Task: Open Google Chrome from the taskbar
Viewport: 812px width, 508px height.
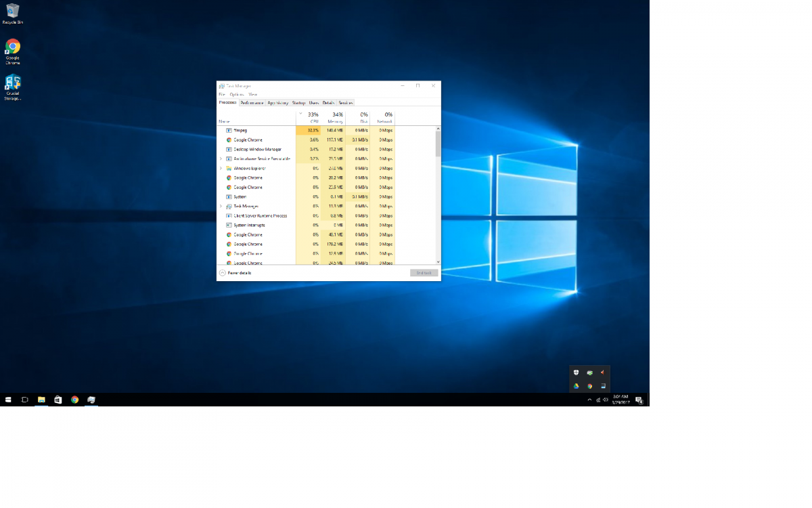Action: tap(74, 400)
